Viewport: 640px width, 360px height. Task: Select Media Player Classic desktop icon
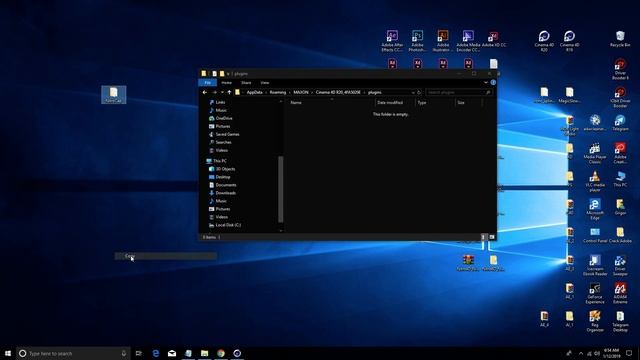[x=595, y=153]
